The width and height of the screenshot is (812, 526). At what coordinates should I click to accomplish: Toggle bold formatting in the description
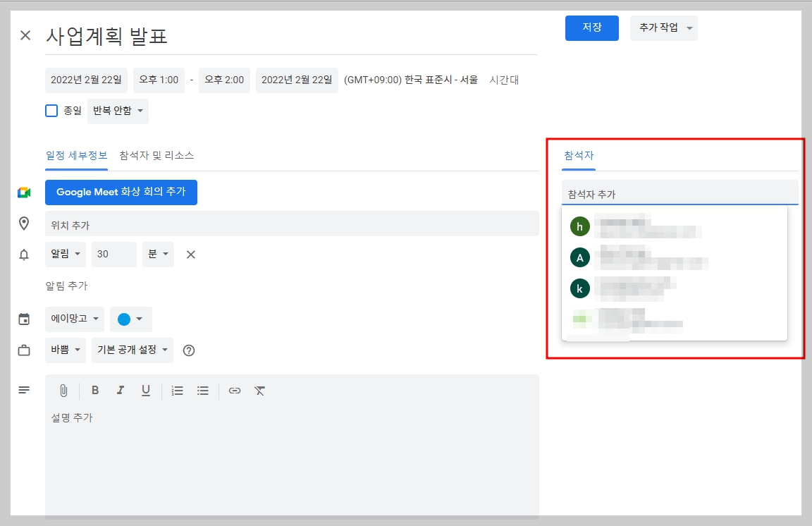(95, 390)
